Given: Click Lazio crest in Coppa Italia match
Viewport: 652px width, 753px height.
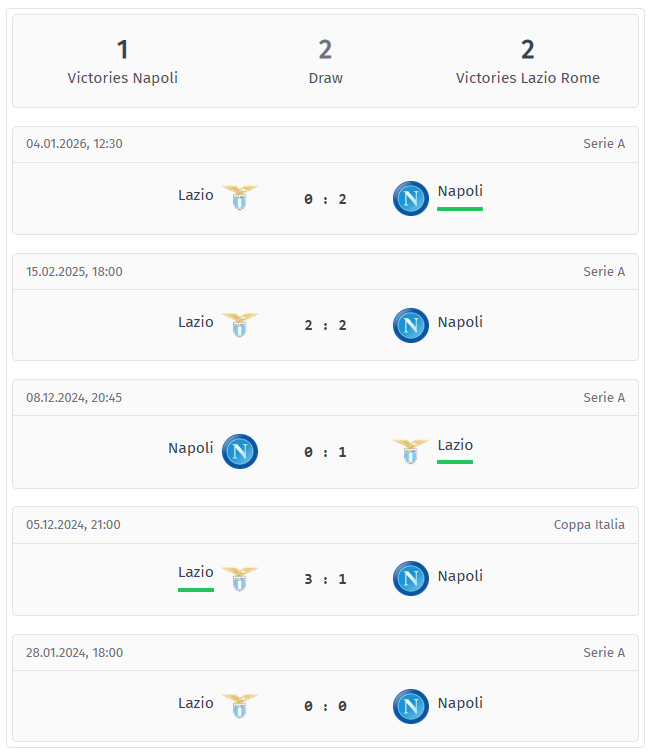Looking at the screenshot, I should coord(239,578).
